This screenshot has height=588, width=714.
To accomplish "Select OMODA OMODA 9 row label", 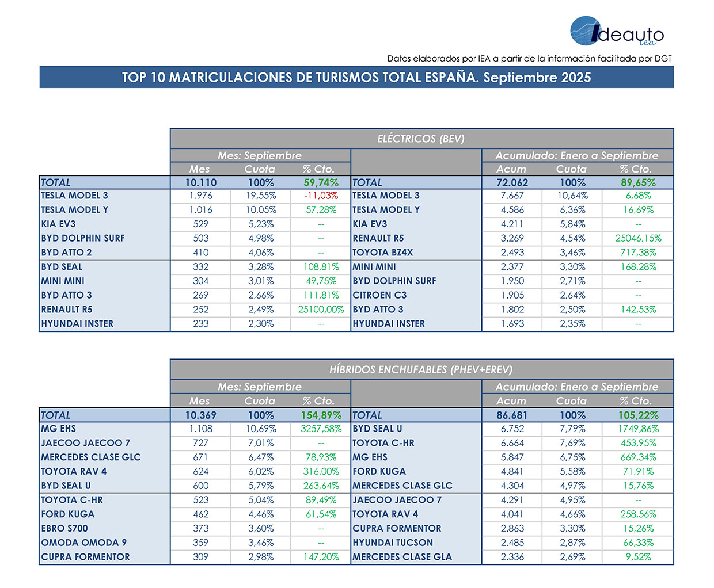I will (84, 543).
